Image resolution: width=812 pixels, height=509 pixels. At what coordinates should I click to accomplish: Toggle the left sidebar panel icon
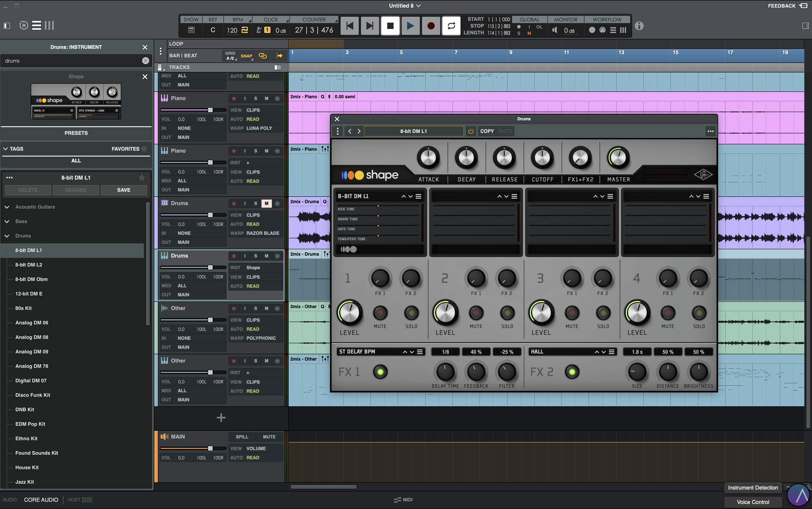click(7, 25)
